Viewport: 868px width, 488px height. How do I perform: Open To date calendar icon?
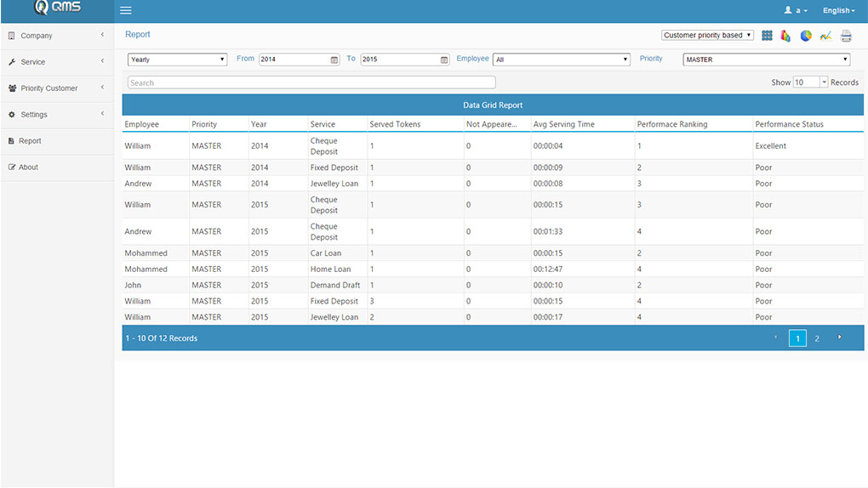444,60
